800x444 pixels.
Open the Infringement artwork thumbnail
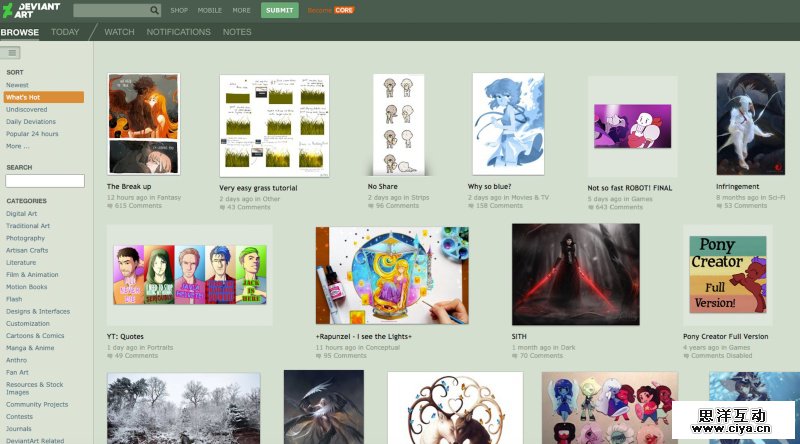[x=751, y=124]
